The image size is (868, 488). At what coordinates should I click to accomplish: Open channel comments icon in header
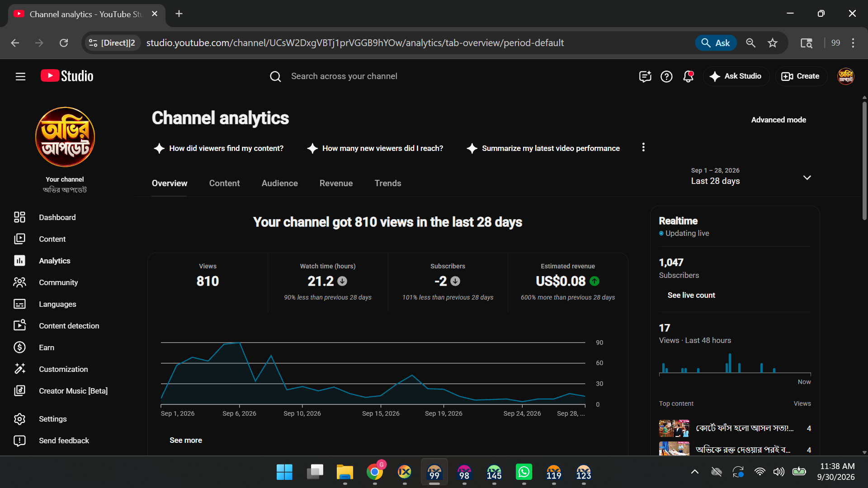(645, 76)
